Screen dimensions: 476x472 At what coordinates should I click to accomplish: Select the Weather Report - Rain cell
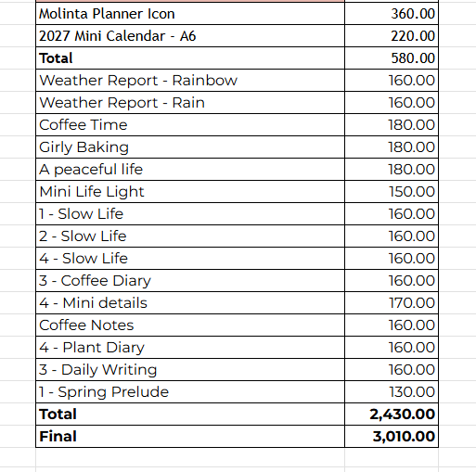[x=190, y=103]
